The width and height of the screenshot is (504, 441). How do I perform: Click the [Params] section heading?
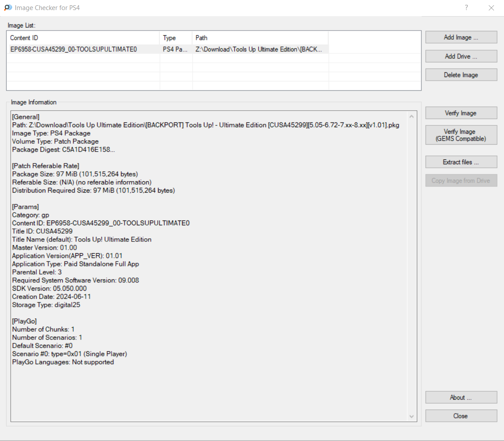[x=25, y=207]
